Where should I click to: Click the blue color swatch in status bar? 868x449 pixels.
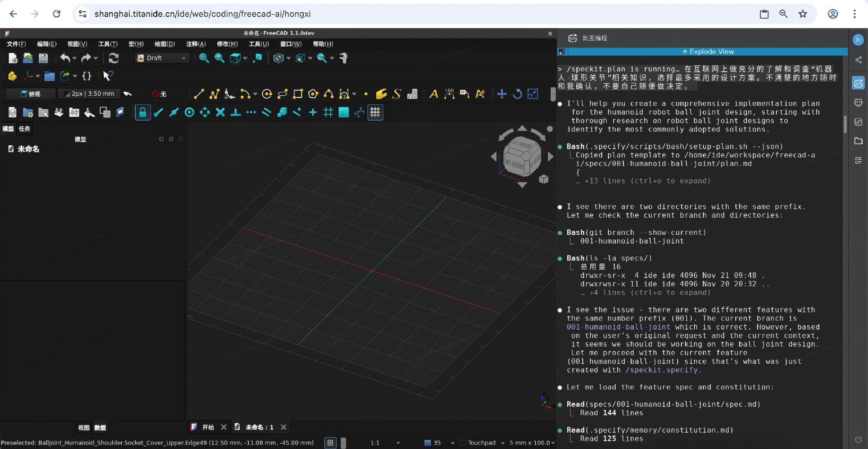pyautogui.click(x=428, y=443)
